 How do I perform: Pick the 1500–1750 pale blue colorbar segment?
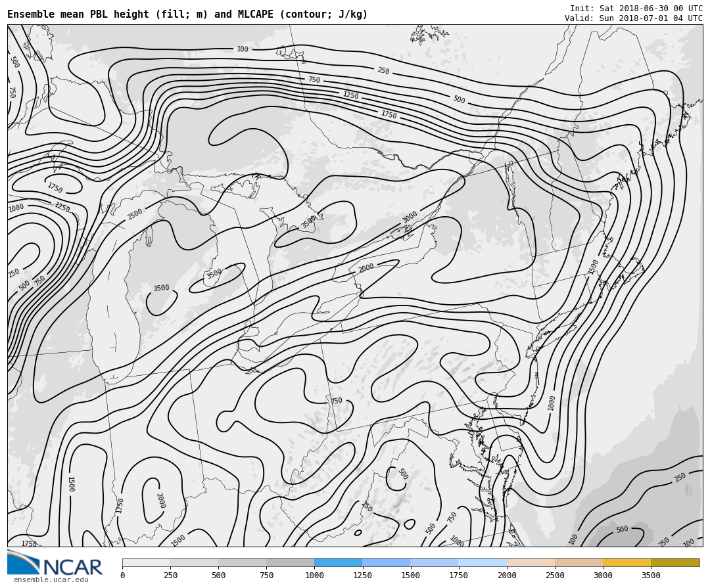coord(435,562)
